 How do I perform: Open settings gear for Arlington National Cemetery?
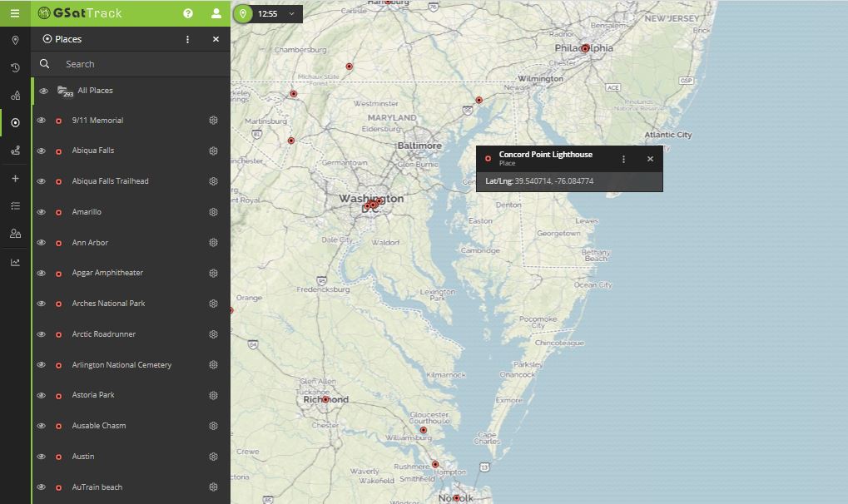213,364
